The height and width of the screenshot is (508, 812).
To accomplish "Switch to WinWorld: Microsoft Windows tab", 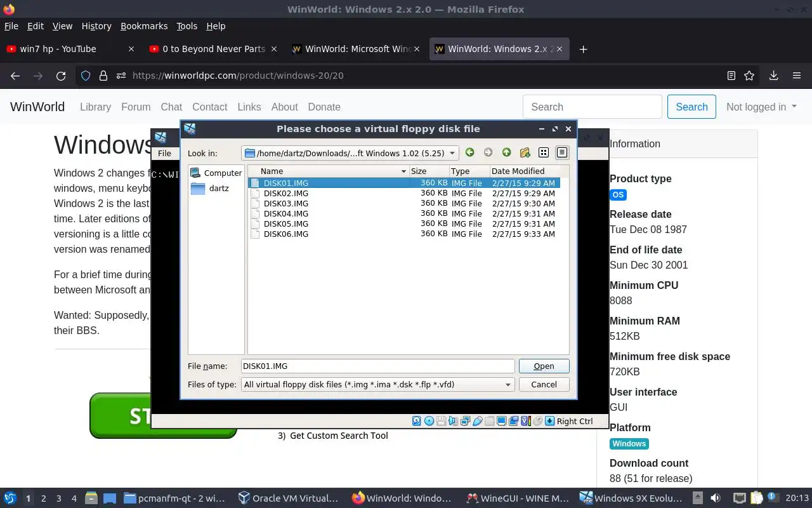I will coord(357,49).
